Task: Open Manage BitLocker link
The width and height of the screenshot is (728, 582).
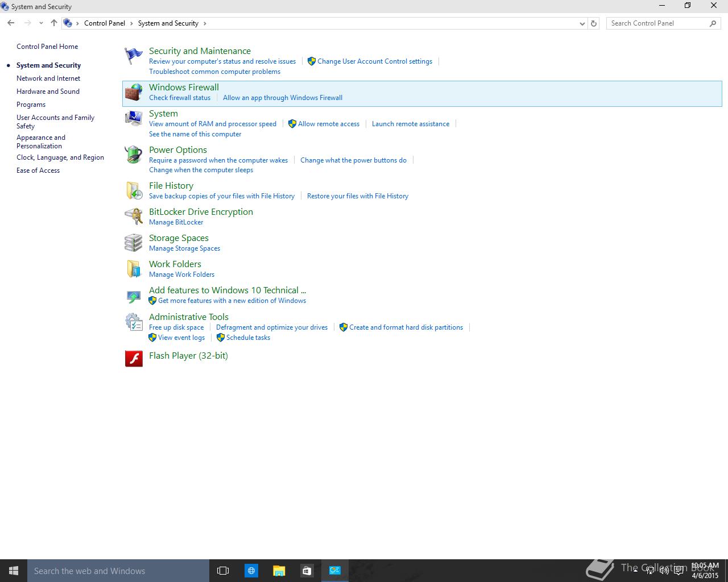Action: point(176,222)
